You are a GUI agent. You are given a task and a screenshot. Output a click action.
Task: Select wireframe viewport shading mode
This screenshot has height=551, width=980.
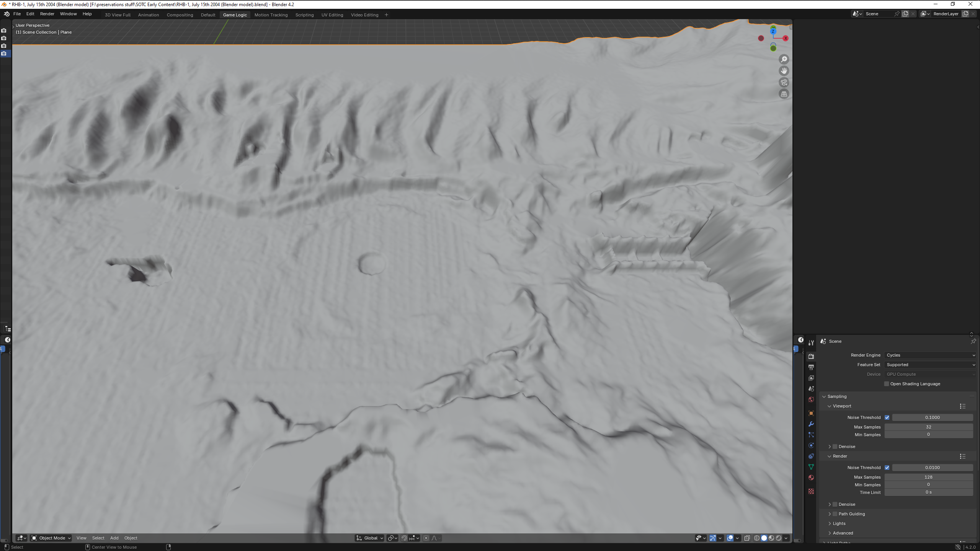pos(756,538)
